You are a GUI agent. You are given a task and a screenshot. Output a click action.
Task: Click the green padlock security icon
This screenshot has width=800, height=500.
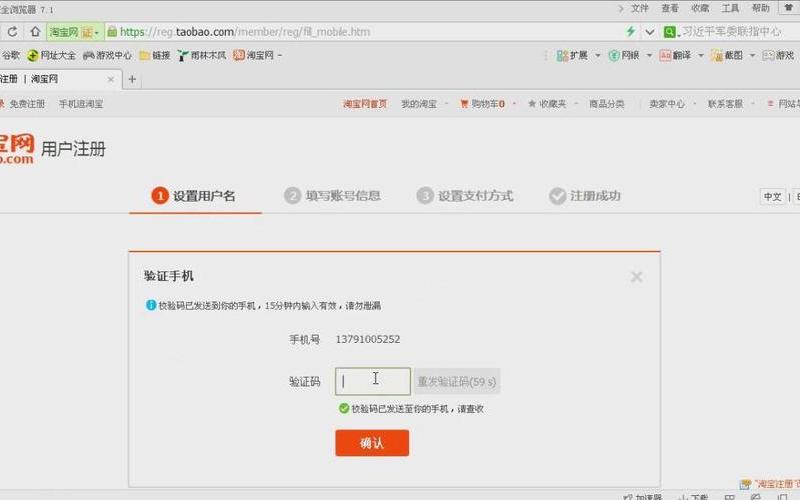pyautogui.click(x=112, y=32)
